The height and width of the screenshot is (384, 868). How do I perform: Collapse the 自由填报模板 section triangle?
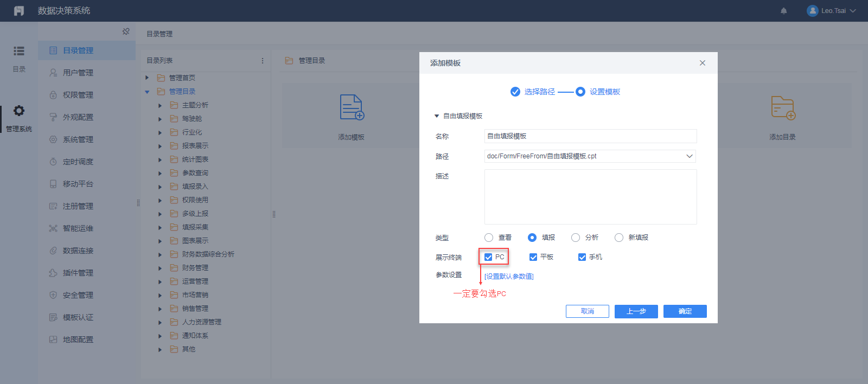tap(437, 116)
